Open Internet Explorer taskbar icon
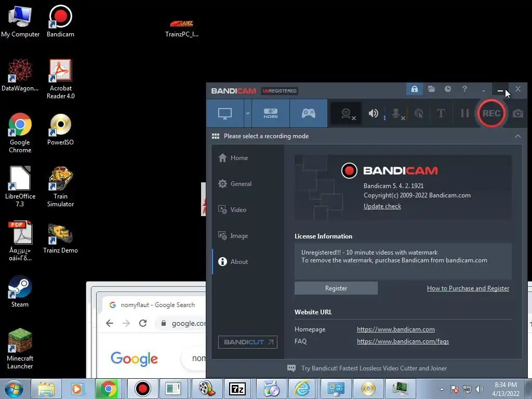This screenshot has width=532, height=399. tap(302, 389)
